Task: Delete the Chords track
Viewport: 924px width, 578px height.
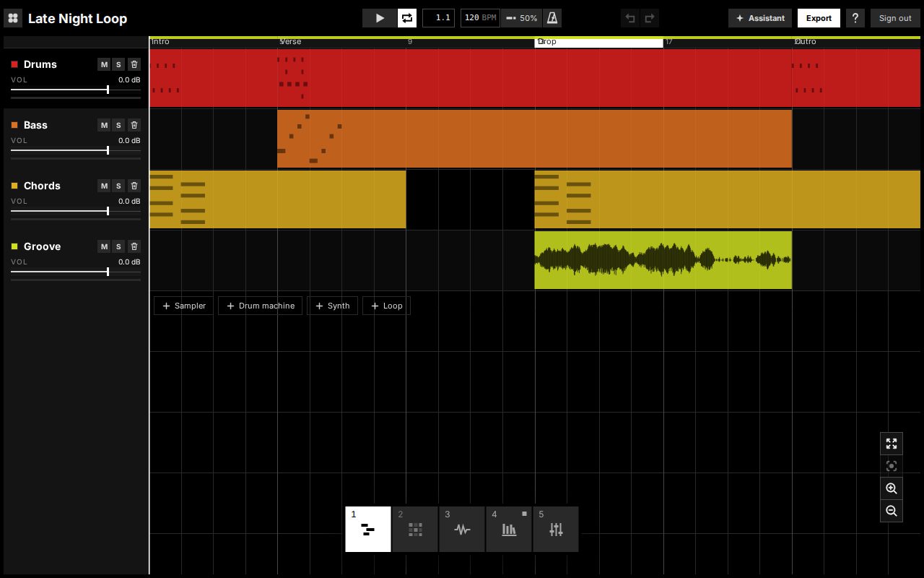Action: 134,186
